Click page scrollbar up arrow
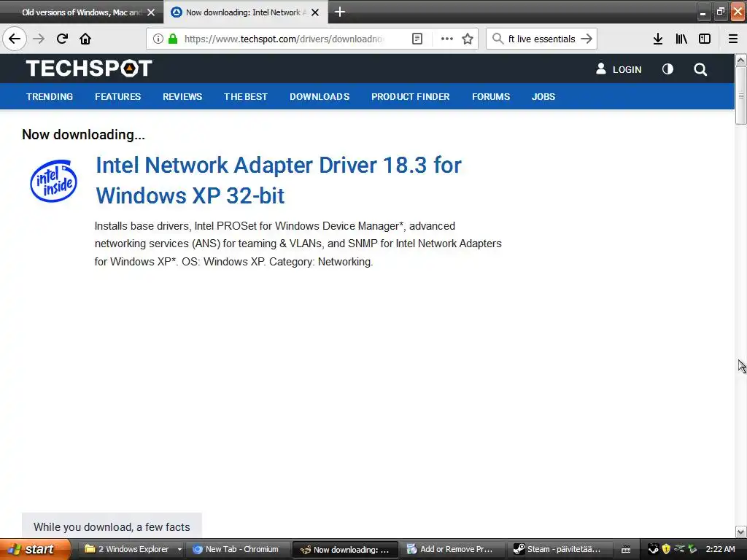The width and height of the screenshot is (747, 560). pos(740,60)
